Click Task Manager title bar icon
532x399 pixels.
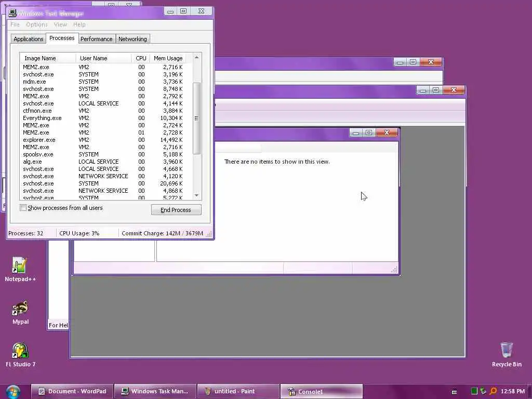[x=12, y=13]
